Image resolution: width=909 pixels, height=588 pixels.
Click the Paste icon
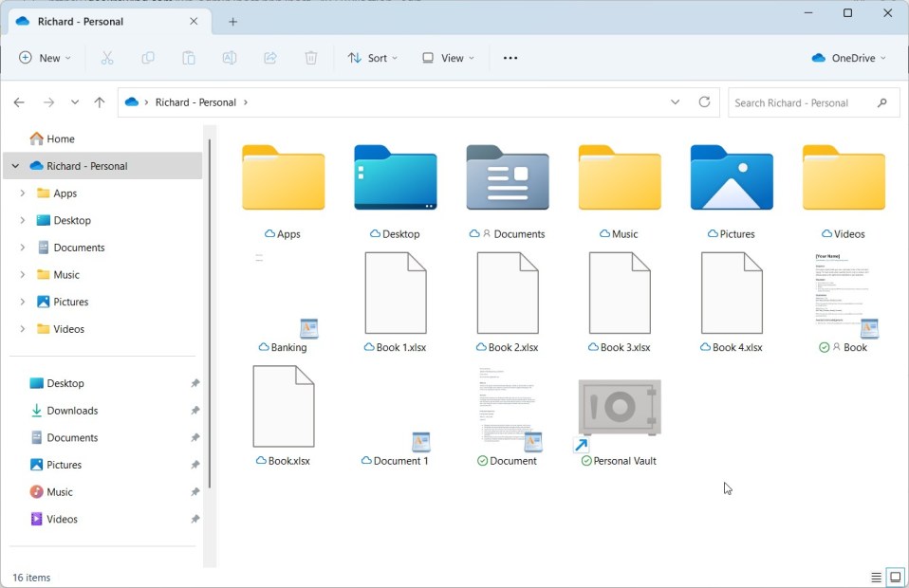point(189,58)
